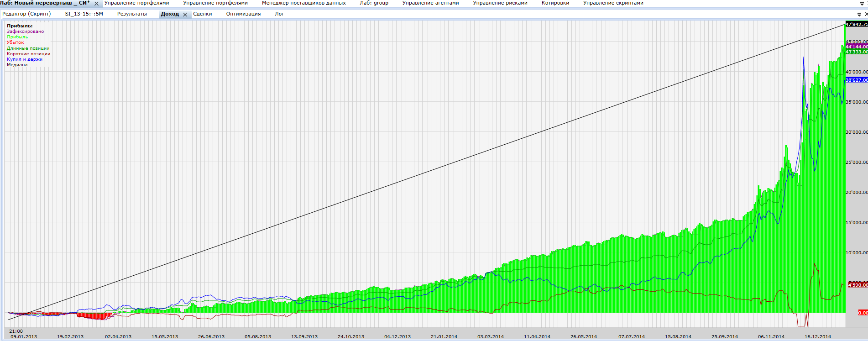
Task: Click the green 43'333.00 value label
Action: [857, 52]
